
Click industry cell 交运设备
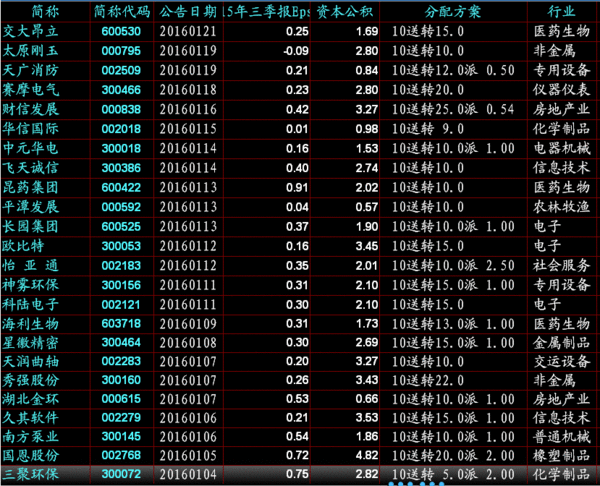tap(561, 361)
